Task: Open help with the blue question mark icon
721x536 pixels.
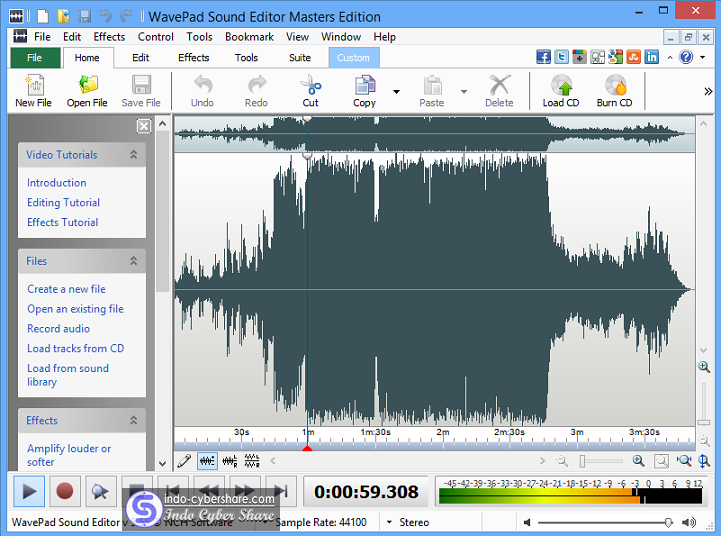Action: click(686, 57)
